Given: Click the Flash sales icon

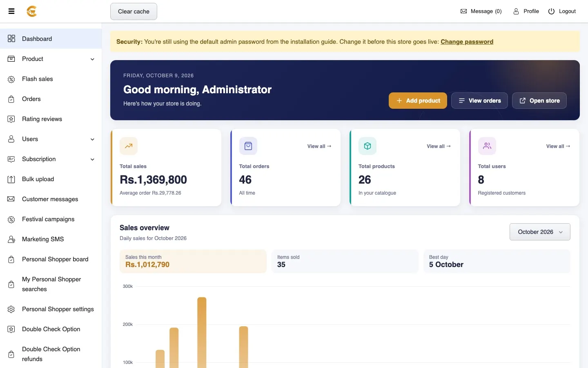Looking at the screenshot, I should 11,79.
